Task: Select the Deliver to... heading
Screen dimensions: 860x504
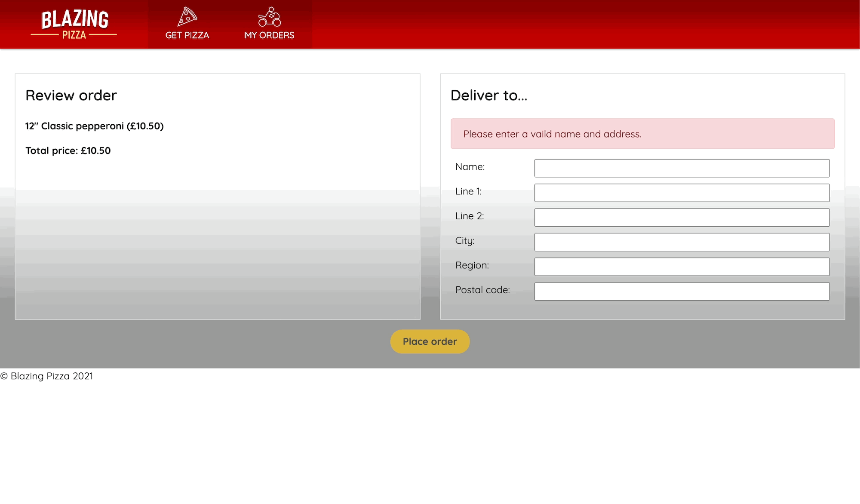Action: click(489, 95)
